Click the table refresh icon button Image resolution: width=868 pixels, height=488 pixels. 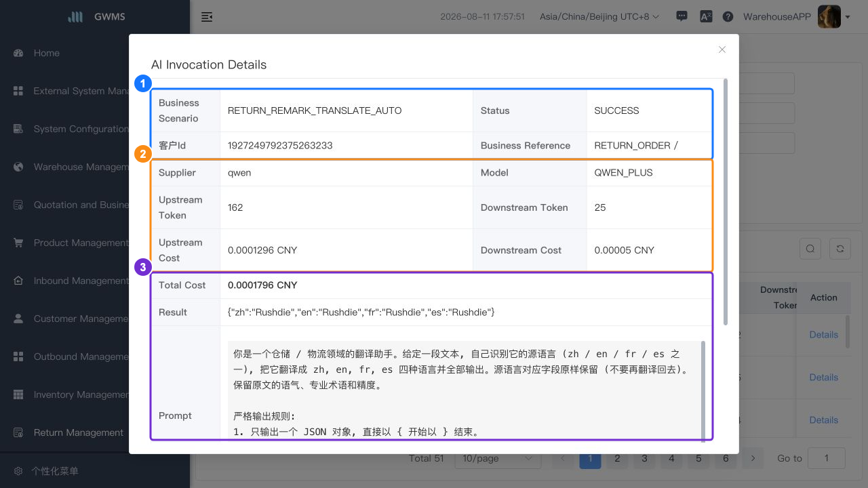coord(840,249)
